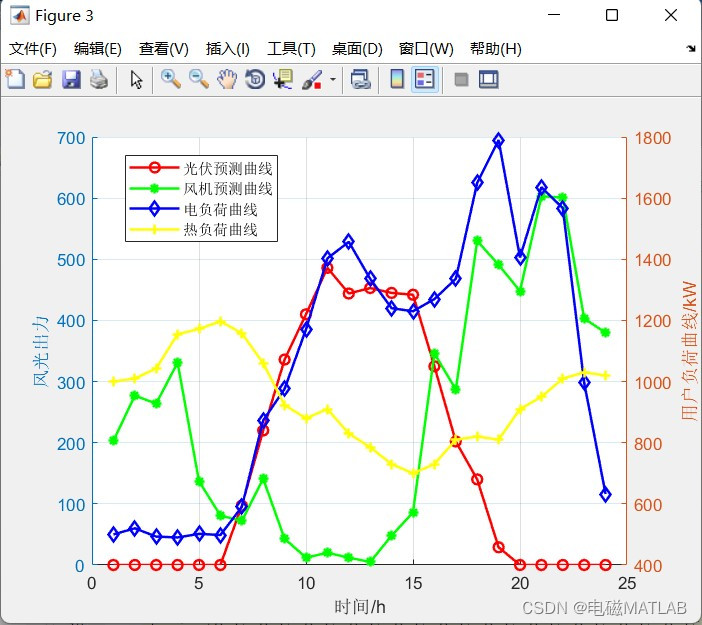The width and height of the screenshot is (702, 625).
Task: Open a file with the folder icon
Action: (43, 80)
